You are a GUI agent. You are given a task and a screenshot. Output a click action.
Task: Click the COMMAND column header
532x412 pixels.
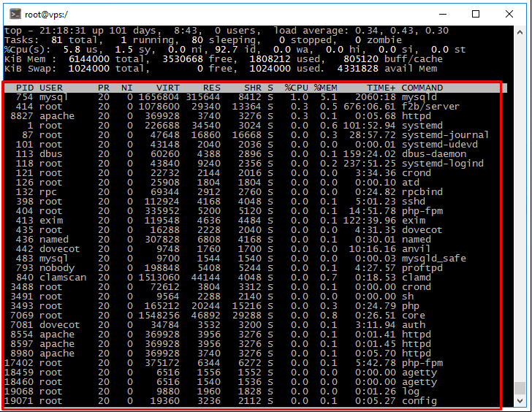tap(422, 88)
